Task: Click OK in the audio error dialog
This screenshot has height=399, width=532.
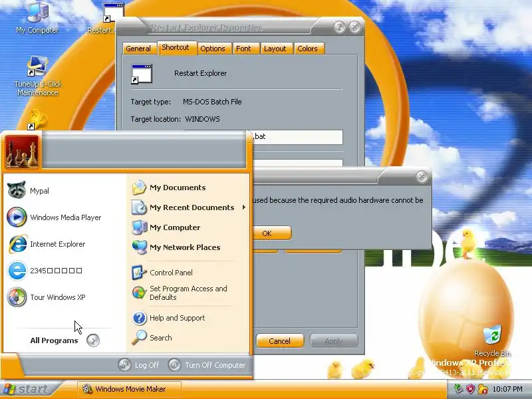Action: click(x=272, y=233)
